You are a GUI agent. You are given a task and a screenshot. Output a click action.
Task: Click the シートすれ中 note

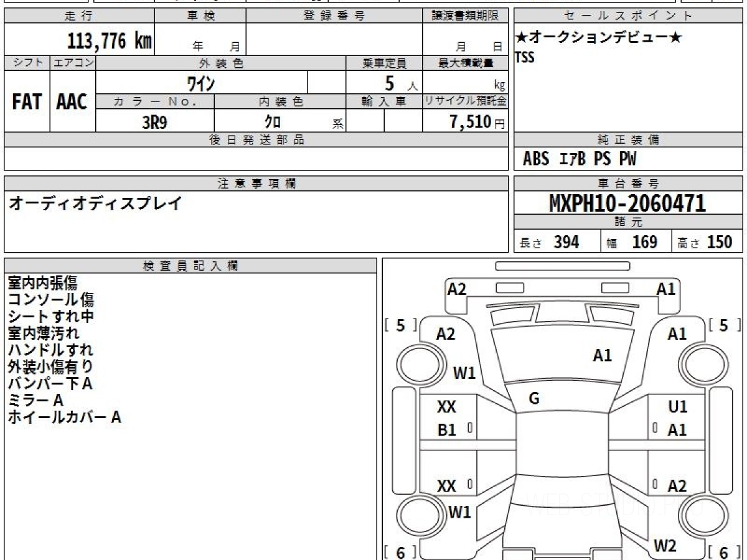[51, 317]
